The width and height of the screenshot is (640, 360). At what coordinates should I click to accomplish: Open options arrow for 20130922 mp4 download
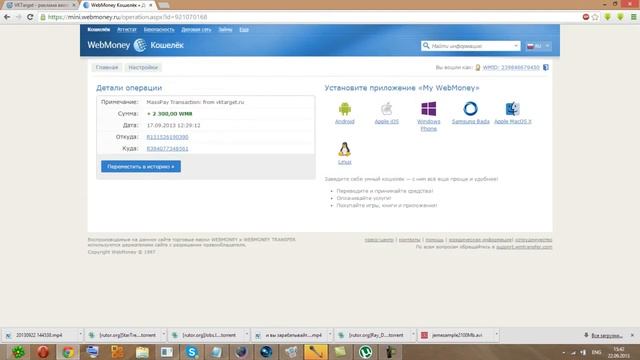[x=80, y=335]
